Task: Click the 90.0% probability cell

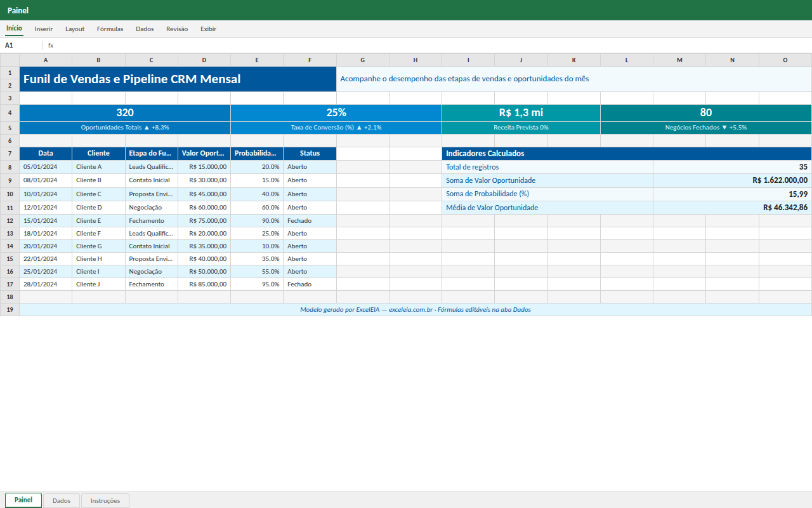Action: pyautogui.click(x=257, y=221)
